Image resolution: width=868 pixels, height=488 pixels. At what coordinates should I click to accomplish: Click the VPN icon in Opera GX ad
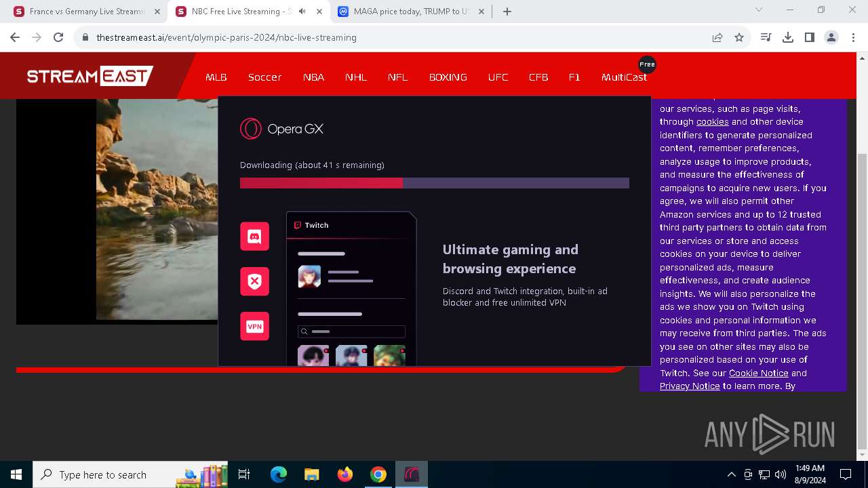255,327
